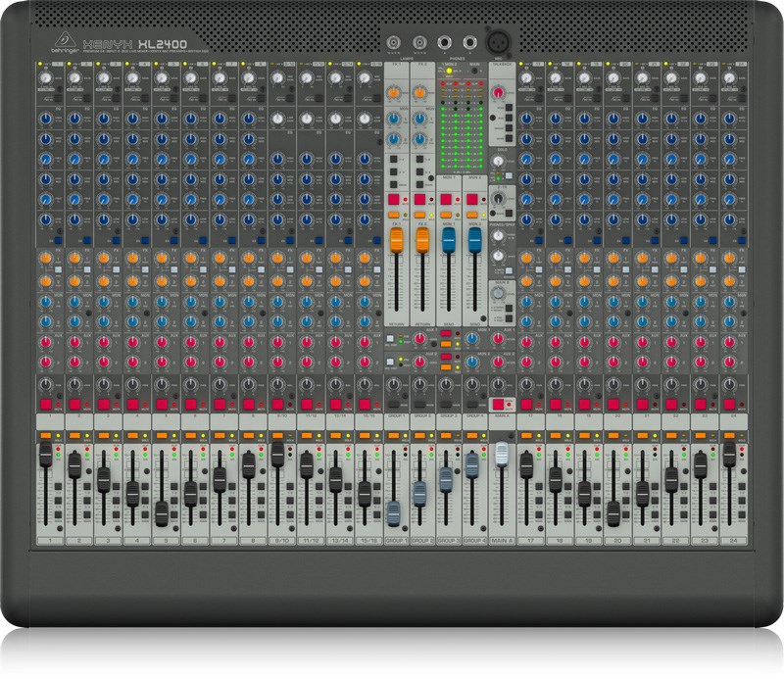784x679 pixels.
Task: Click the blue MON 2 send fader
Action: coord(474,240)
